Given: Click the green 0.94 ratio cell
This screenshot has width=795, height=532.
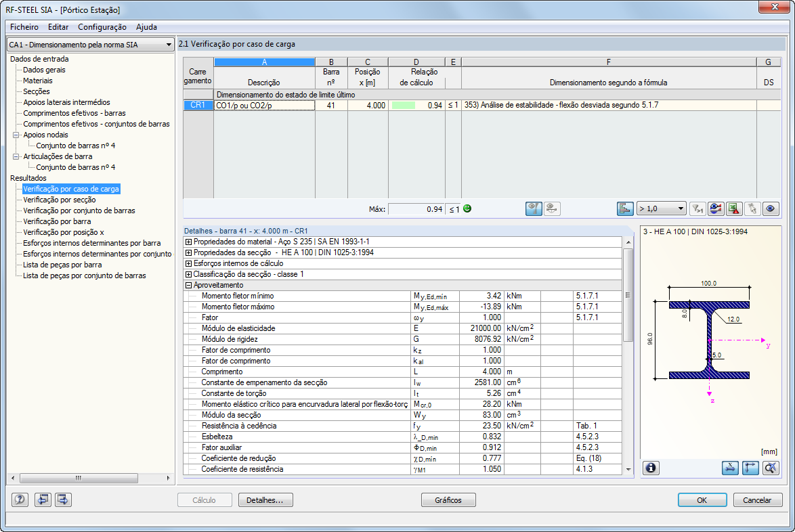Looking at the screenshot, I should tap(416, 106).
